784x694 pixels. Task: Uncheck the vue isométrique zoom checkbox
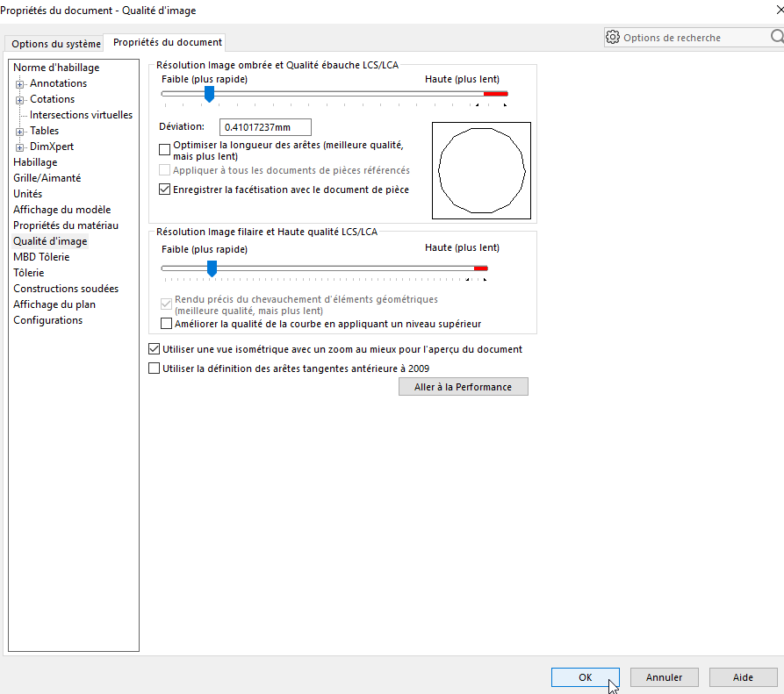pyautogui.click(x=155, y=349)
